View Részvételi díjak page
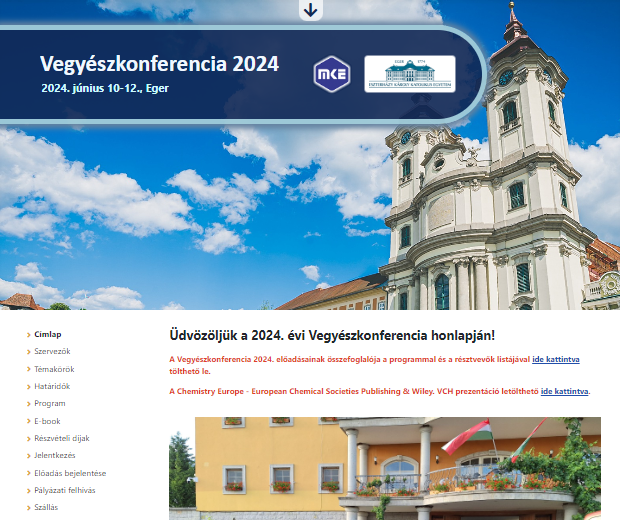The image size is (620, 520). 62,438
